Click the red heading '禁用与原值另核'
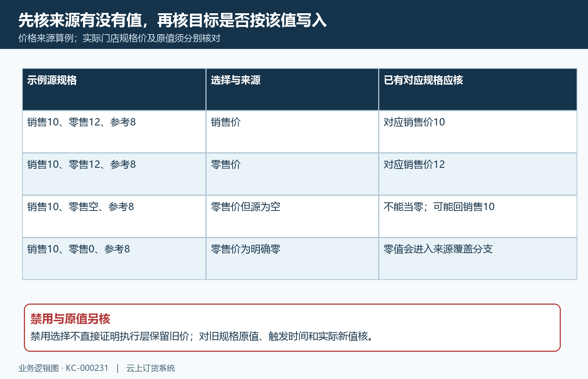This screenshot has height=379, width=588. (x=70, y=319)
